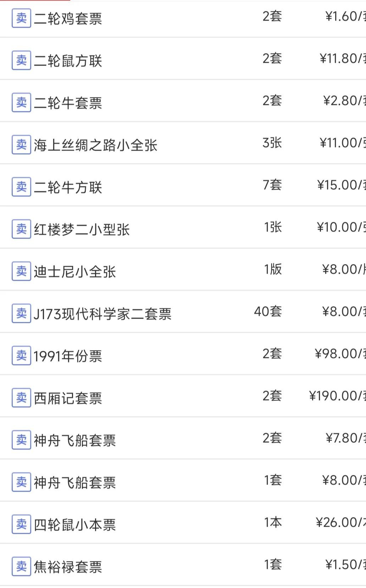
Task: Select the 卖 icon next to 西厢记套票
Action: point(21,398)
